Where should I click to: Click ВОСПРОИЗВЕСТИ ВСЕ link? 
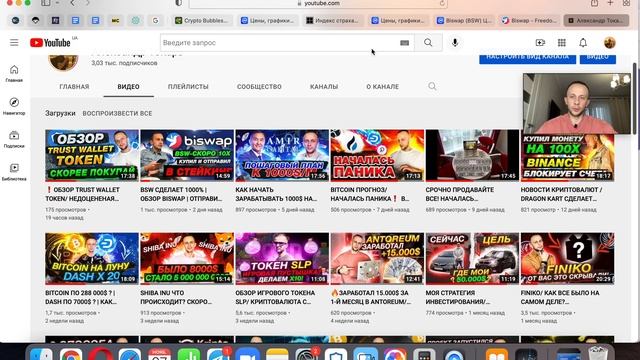click(x=117, y=113)
